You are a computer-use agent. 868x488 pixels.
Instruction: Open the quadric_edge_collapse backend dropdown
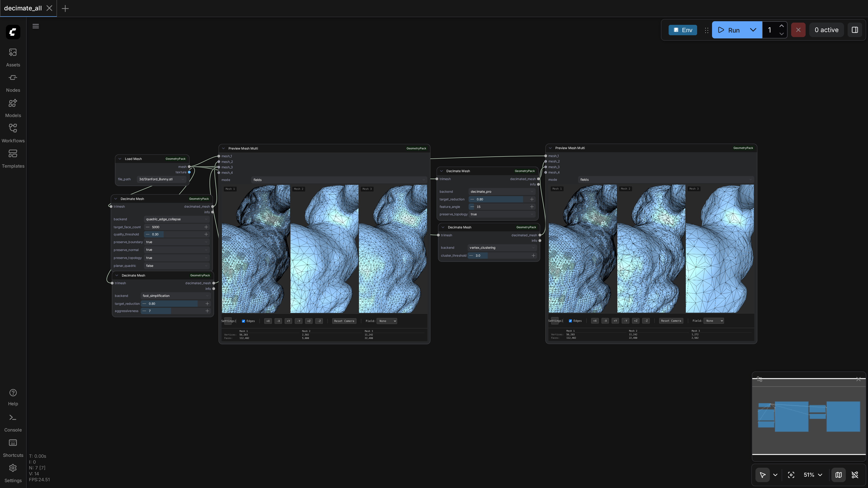(177, 219)
